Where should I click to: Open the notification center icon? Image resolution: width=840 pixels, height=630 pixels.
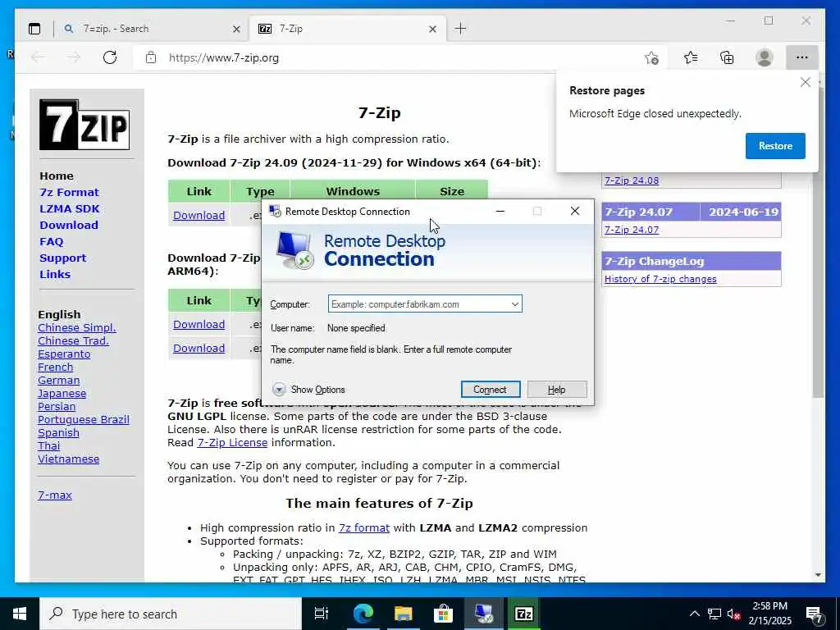(x=814, y=614)
